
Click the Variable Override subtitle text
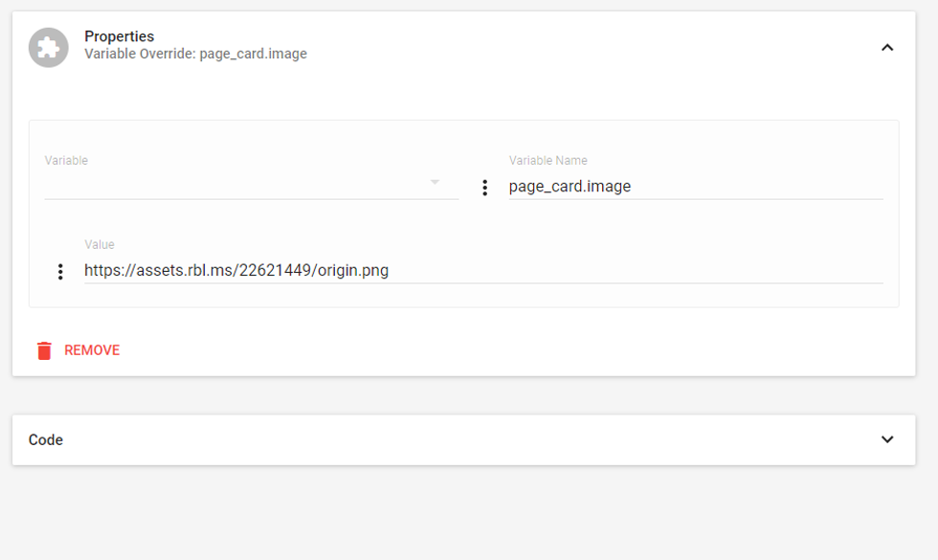click(195, 55)
